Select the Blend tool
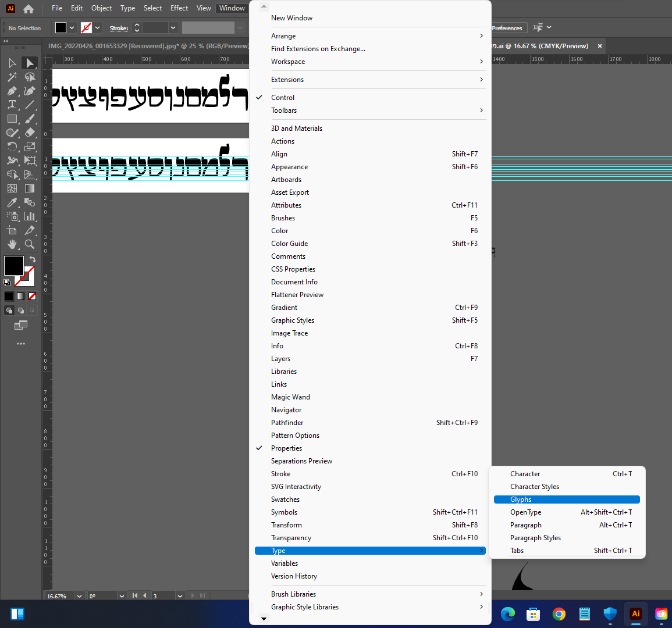672x628 pixels. coord(30,202)
